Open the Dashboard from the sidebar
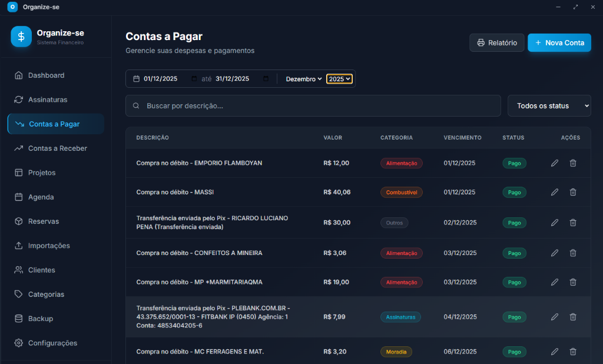The width and height of the screenshot is (603, 364). [x=45, y=75]
